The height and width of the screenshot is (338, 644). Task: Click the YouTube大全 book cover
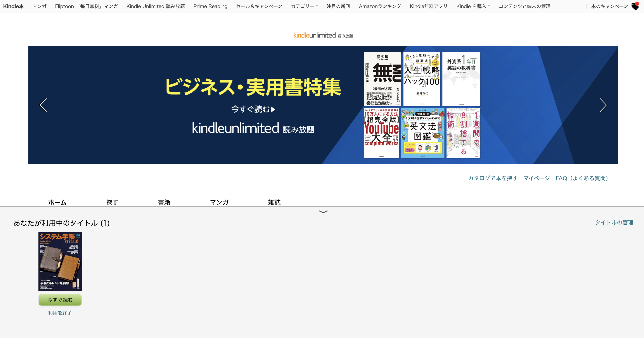point(381,133)
